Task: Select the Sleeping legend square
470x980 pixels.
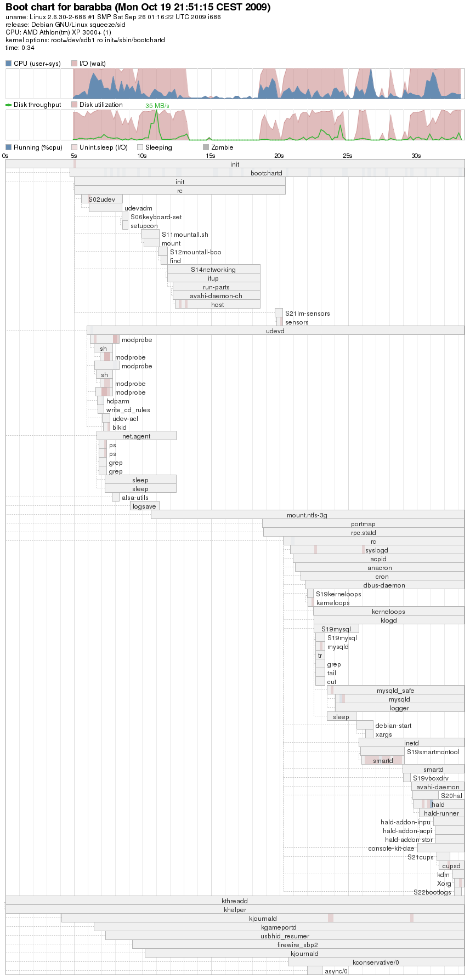Action: coord(140,147)
